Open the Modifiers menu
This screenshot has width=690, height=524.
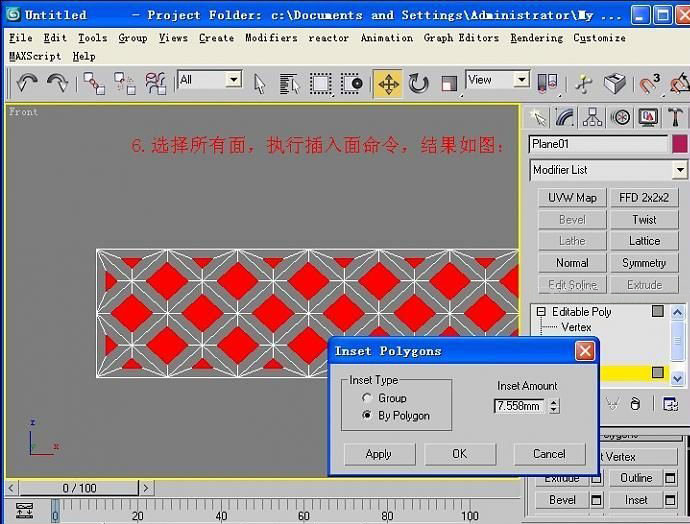click(271, 38)
